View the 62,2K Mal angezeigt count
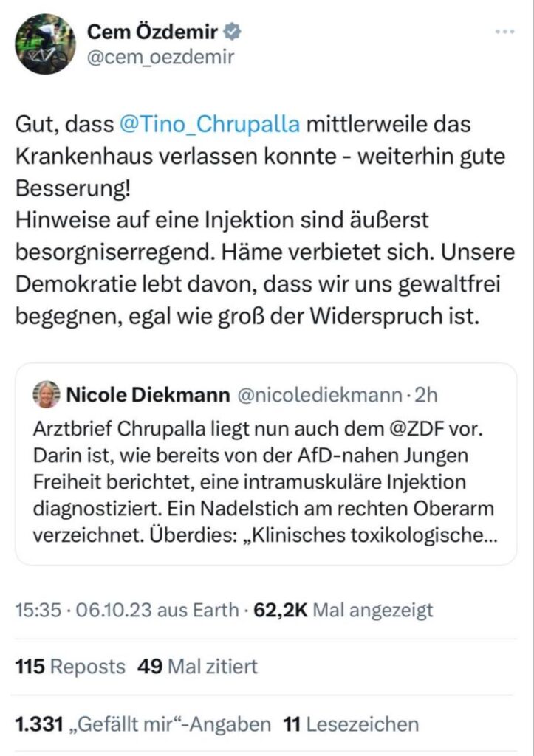 point(343,610)
